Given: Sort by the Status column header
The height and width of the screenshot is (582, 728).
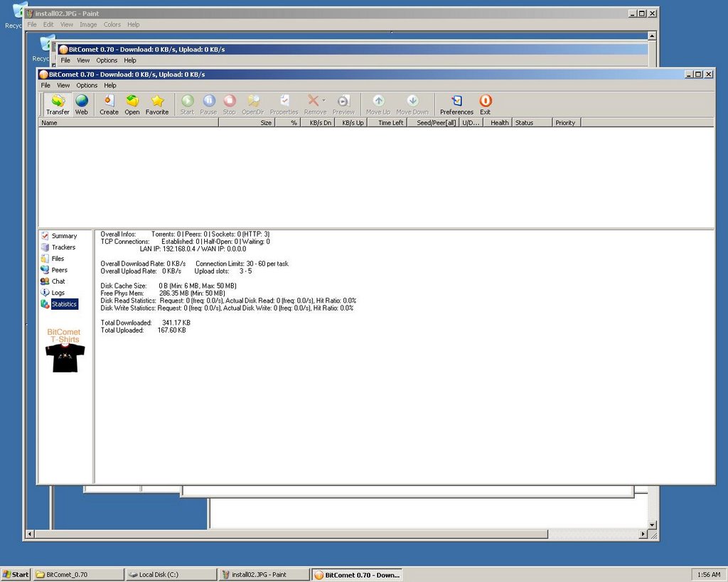Looking at the screenshot, I should pyautogui.click(x=532, y=122).
